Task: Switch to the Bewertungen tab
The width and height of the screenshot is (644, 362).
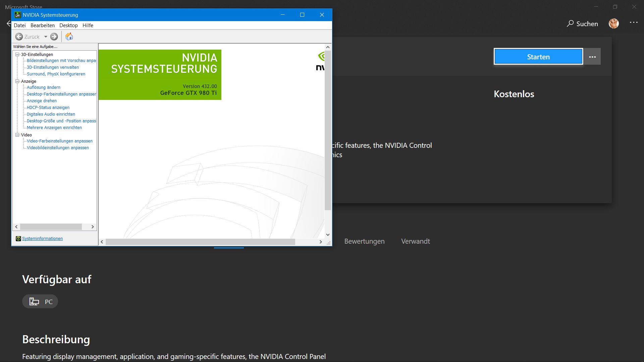Action: tap(364, 241)
